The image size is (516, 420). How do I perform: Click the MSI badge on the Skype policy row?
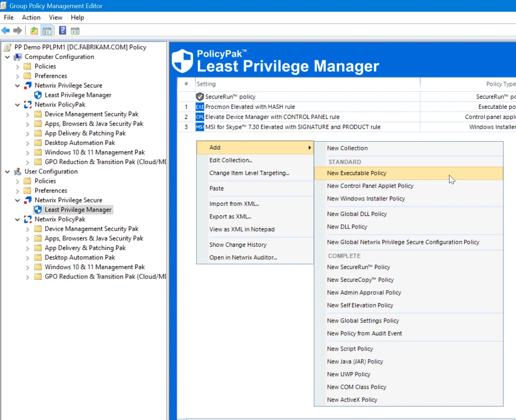tap(200, 127)
